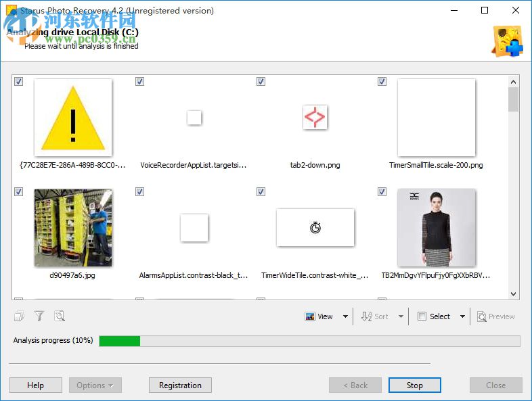Click the Starus Photo Recovery sunflower logo
The height and width of the screenshot is (401, 532).
tap(507, 41)
